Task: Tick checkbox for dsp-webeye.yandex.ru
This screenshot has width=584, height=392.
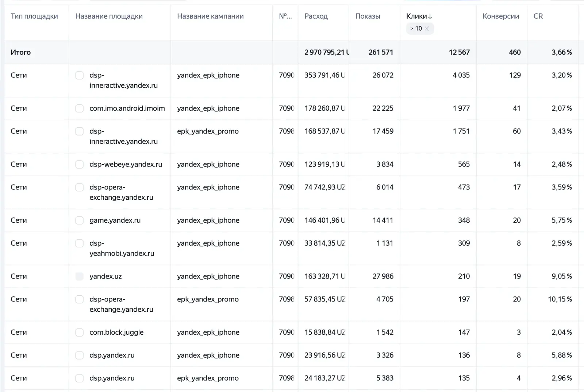Action: click(79, 164)
